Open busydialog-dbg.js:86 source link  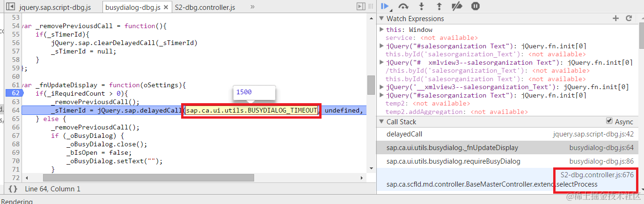pos(601,161)
